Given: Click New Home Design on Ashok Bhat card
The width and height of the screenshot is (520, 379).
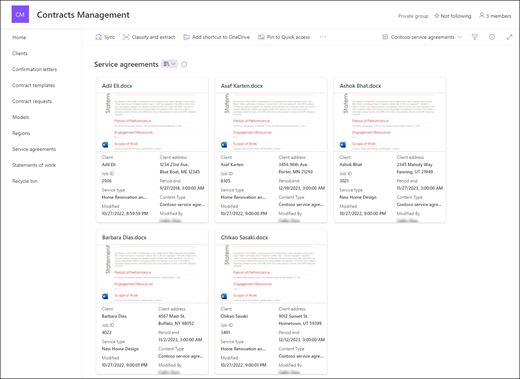Looking at the screenshot, I should pos(358,197).
